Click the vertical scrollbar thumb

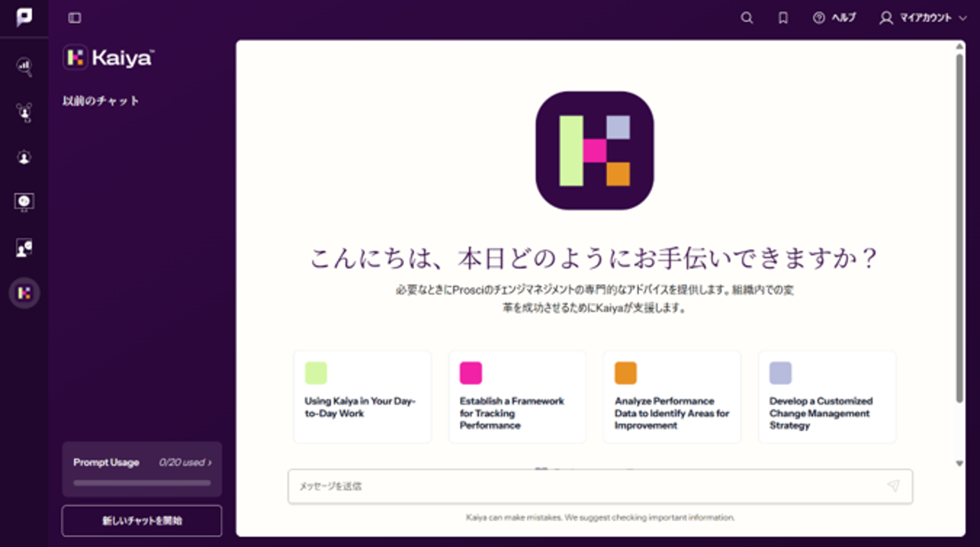click(x=959, y=228)
